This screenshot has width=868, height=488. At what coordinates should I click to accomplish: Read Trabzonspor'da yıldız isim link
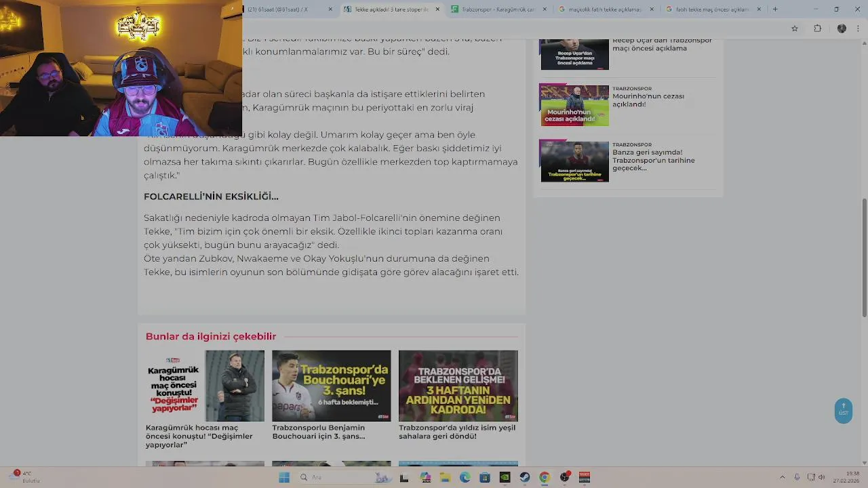456,432
